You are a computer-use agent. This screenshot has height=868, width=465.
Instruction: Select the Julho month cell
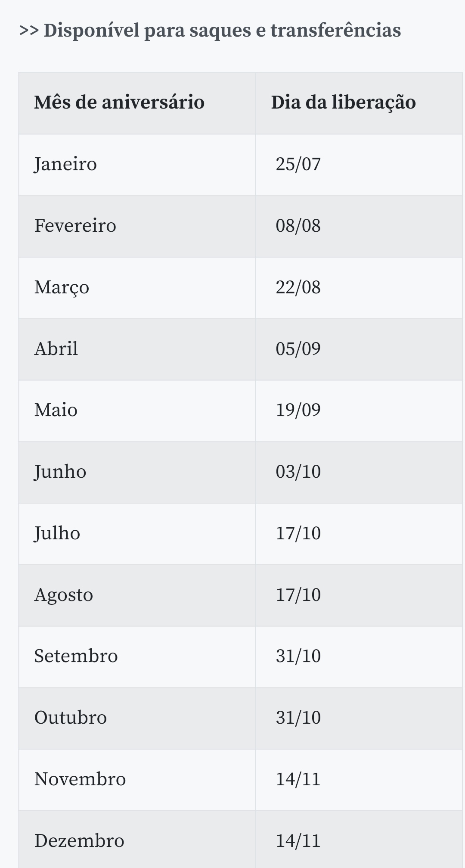[57, 533]
